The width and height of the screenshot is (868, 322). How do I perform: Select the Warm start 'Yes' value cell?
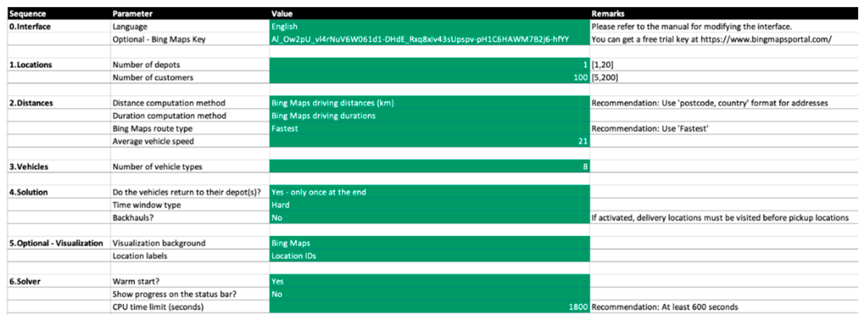click(429, 281)
